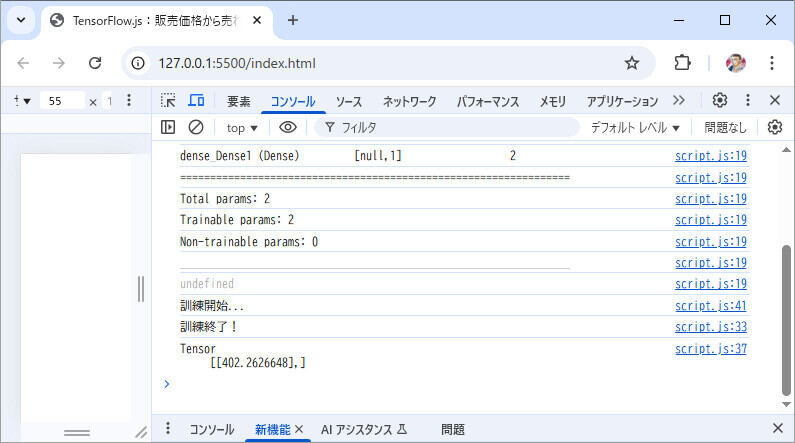Click the inspect element picker icon

[168, 101]
